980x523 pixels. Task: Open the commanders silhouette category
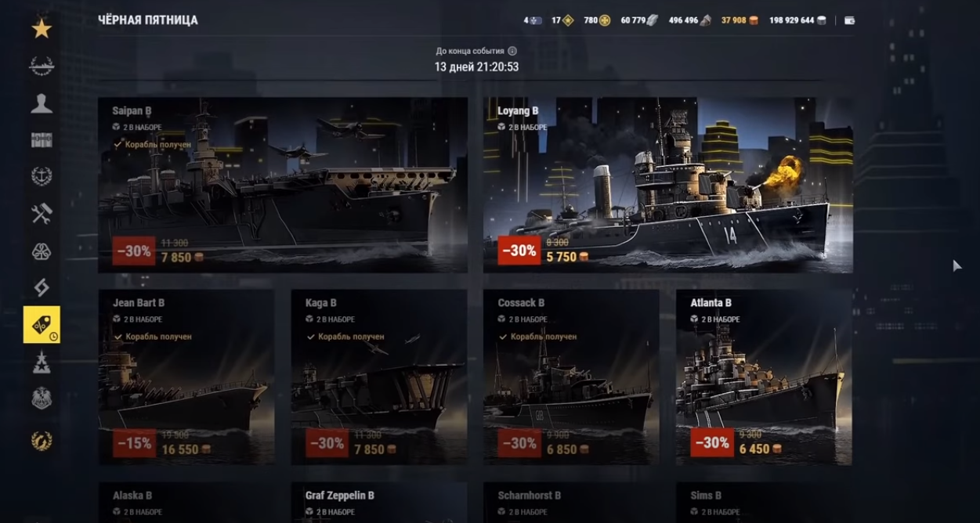(x=42, y=103)
